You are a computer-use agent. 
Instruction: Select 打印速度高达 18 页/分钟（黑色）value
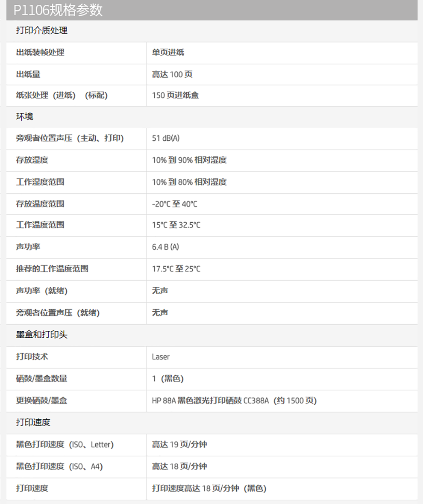coord(209,488)
